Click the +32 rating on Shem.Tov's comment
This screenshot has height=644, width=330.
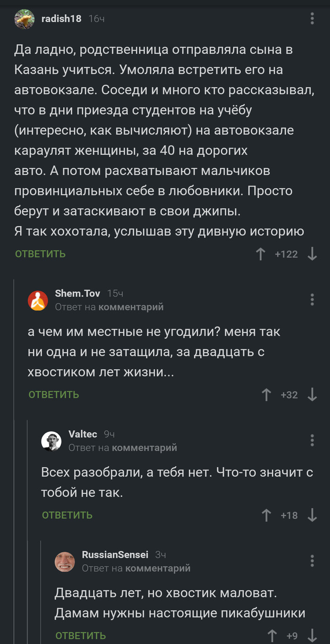coord(289,395)
